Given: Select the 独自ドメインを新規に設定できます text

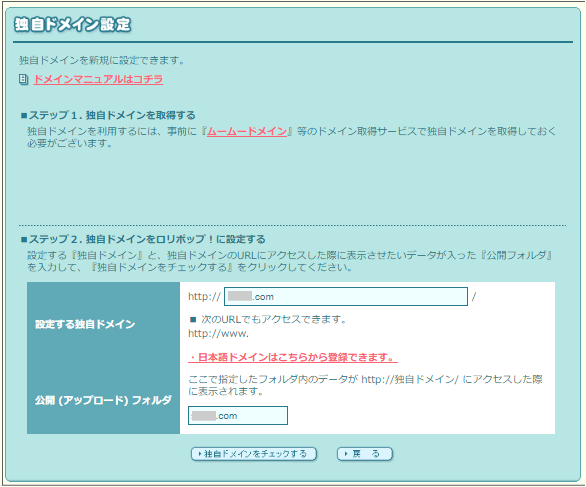Looking at the screenshot, I should click(102, 60).
